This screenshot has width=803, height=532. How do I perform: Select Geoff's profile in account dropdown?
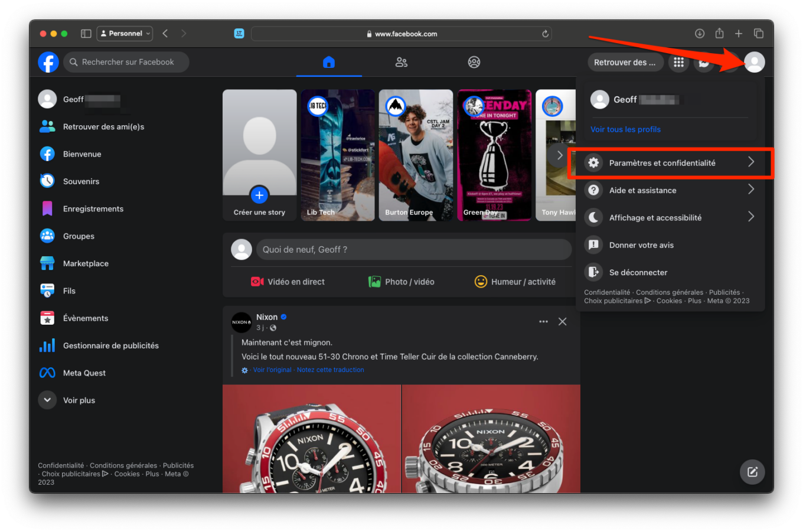tap(670, 100)
